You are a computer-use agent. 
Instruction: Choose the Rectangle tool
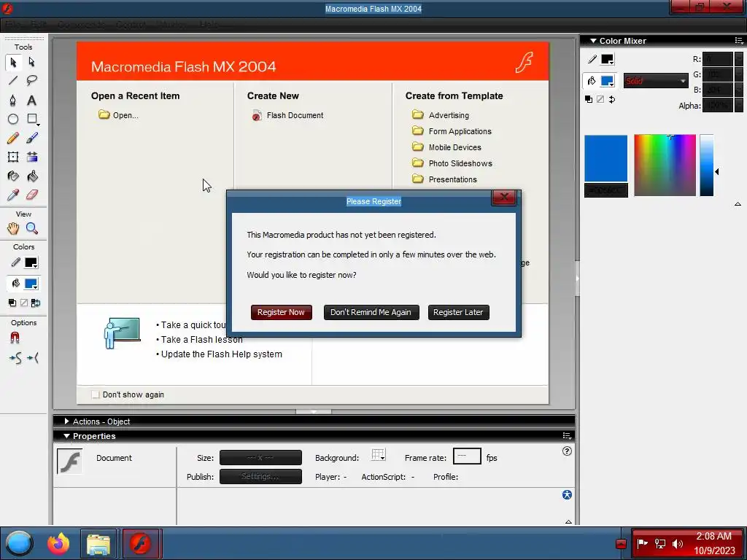tap(32, 119)
